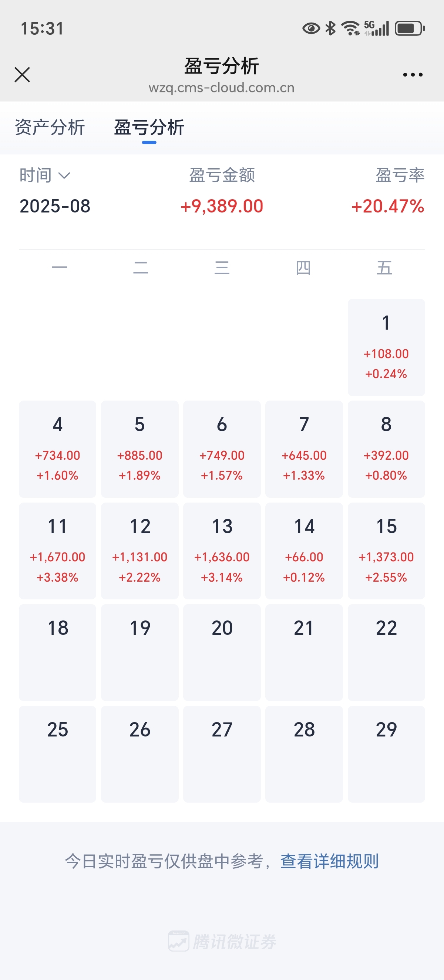This screenshot has width=444, height=980.
Task: Choose day 14 cell showing +66.00
Action: coord(304,551)
